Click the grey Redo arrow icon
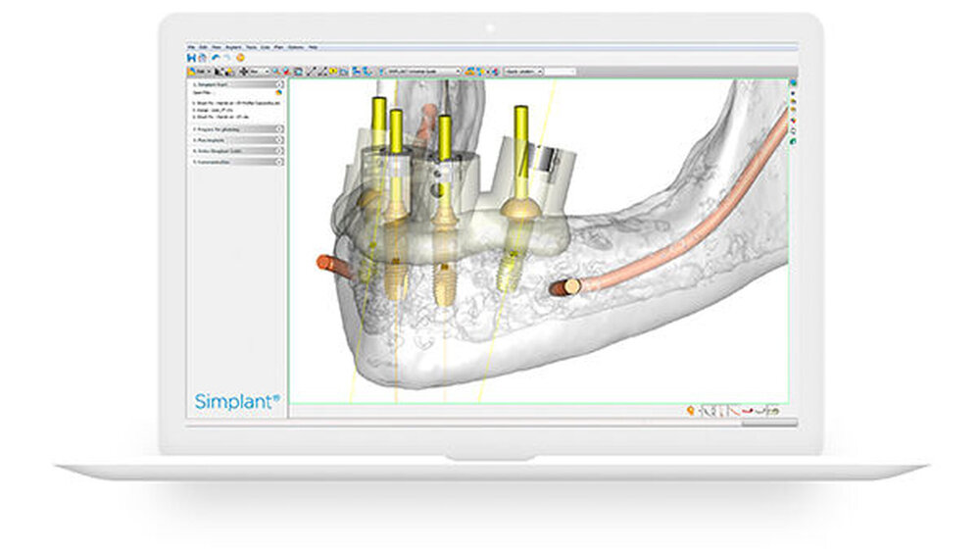Viewport: 980px width, 552px height. coord(225,58)
